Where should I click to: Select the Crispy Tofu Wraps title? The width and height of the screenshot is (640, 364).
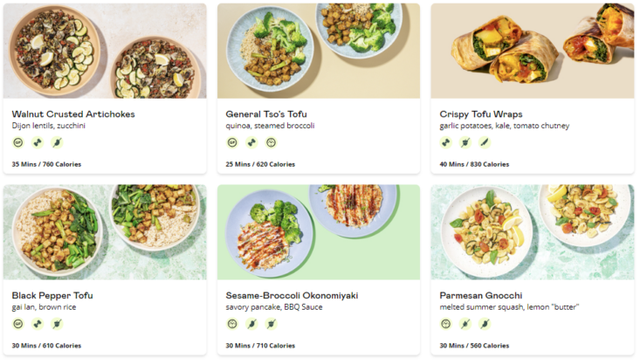click(x=483, y=113)
